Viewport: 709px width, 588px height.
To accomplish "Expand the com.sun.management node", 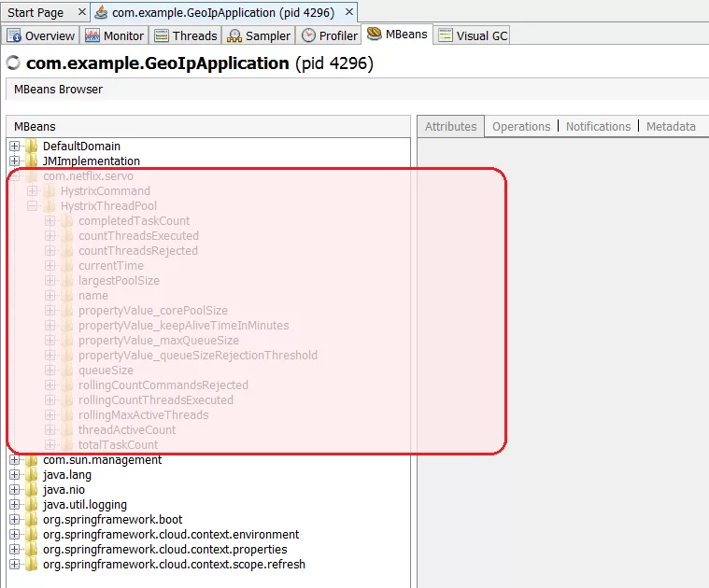I will coord(14,460).
